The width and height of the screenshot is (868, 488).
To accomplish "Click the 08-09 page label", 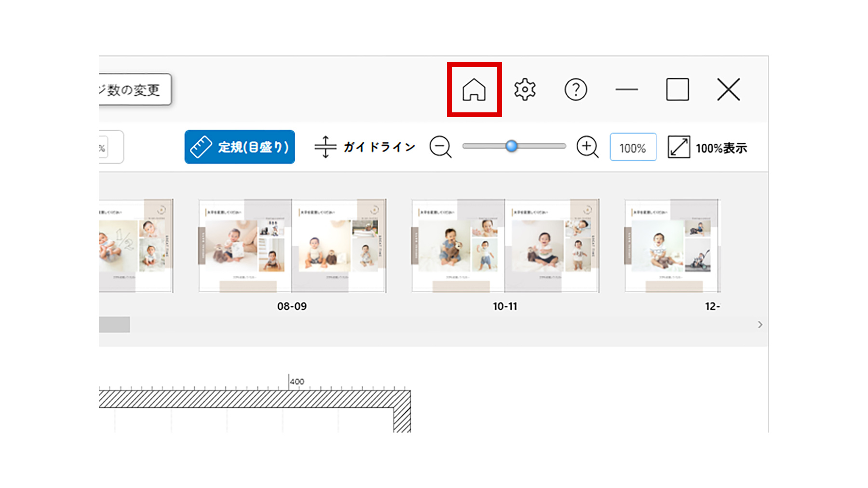I will pyautogui.click(x=292, y=306).
